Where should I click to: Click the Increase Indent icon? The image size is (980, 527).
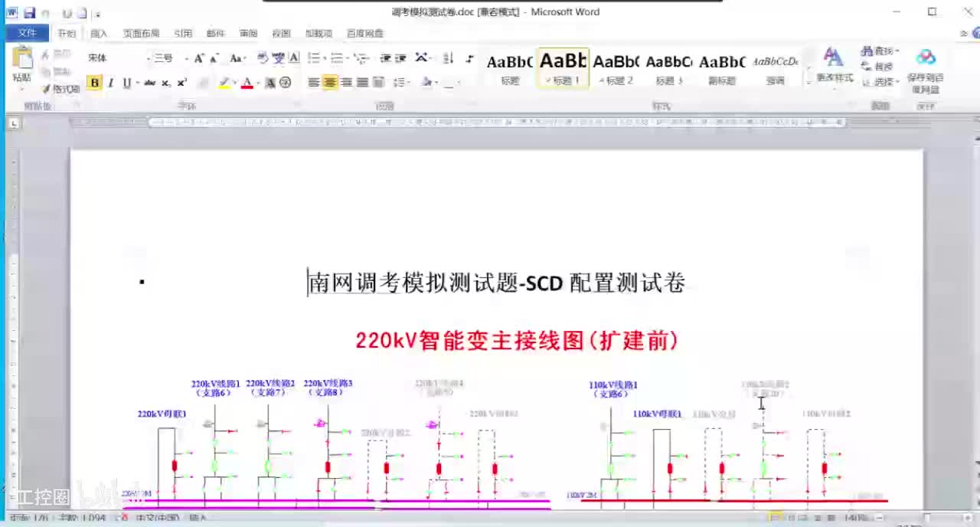(x=400, y=58)
